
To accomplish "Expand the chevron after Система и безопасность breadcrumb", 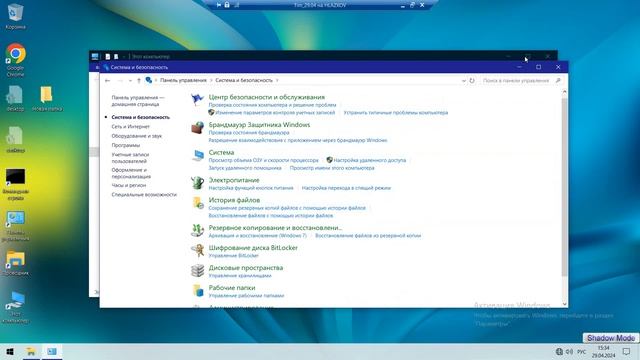I will pyautogui.click(x=277, y=80).
